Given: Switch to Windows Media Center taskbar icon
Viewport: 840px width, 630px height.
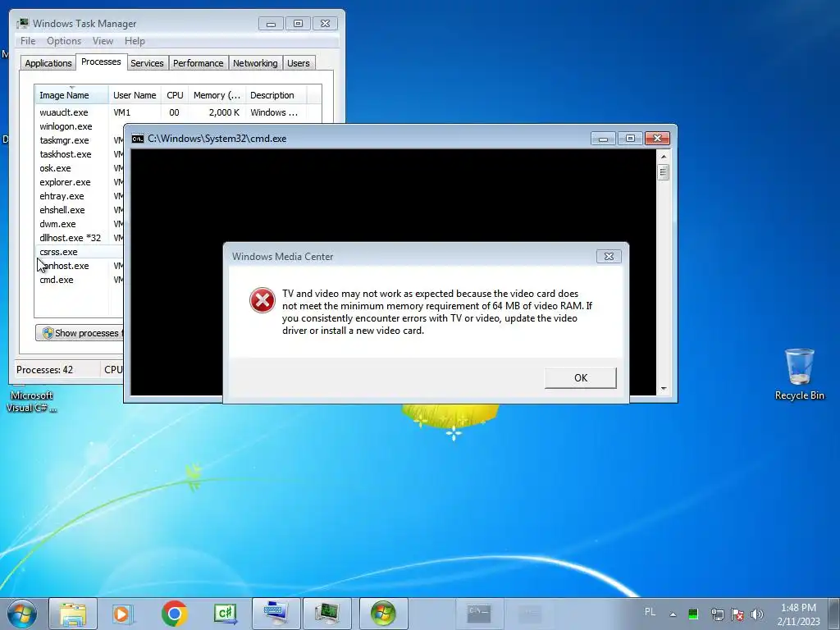Looking at the screenshot, I should coord(383,614).
